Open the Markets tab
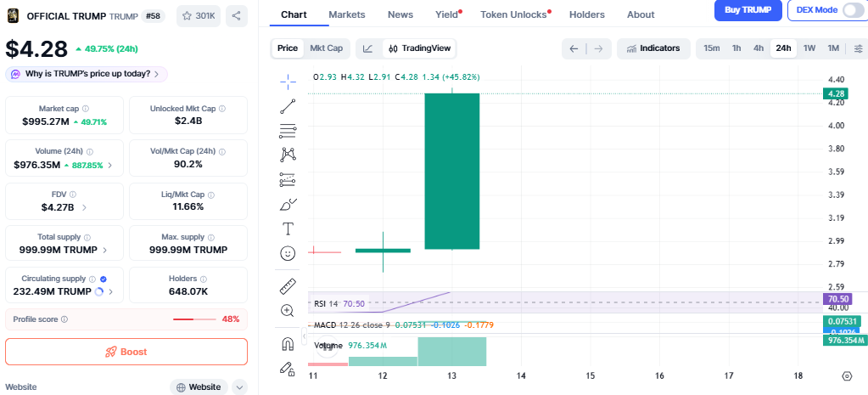The image size is (868, 395). point(346,14)
